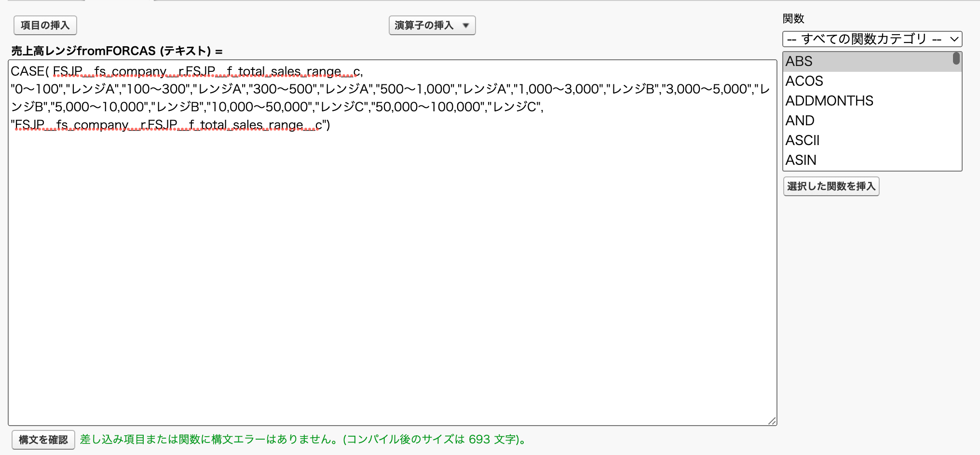980x455 pixels.
Task: Open the 演算子の挿入 dropdown menu
Action: [432, 25]
